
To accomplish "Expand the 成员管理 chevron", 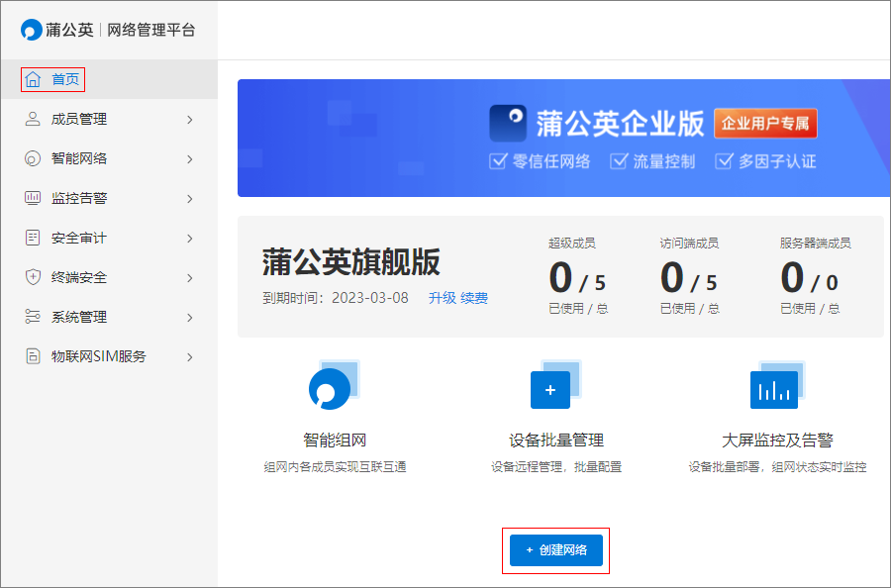I will [x=190, y=120].
